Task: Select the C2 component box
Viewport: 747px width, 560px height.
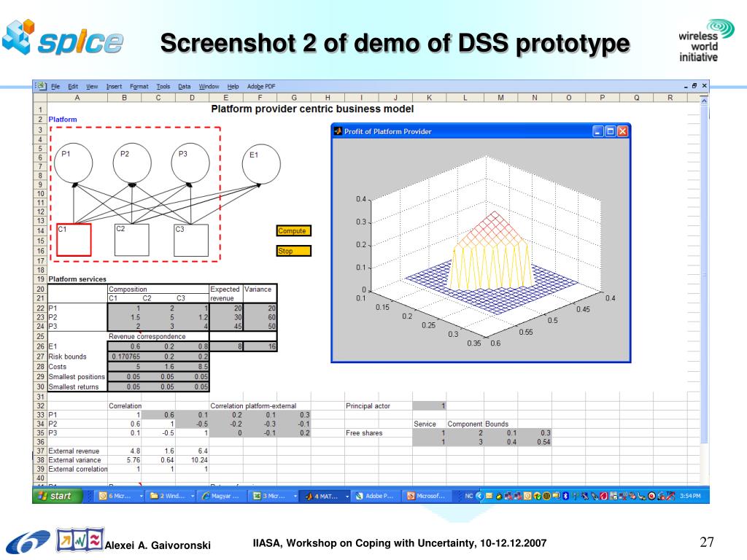Action: [x=132, y=240]
